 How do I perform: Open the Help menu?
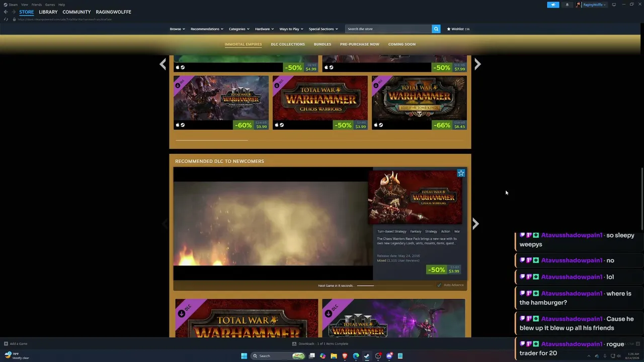tap(61, 5)
